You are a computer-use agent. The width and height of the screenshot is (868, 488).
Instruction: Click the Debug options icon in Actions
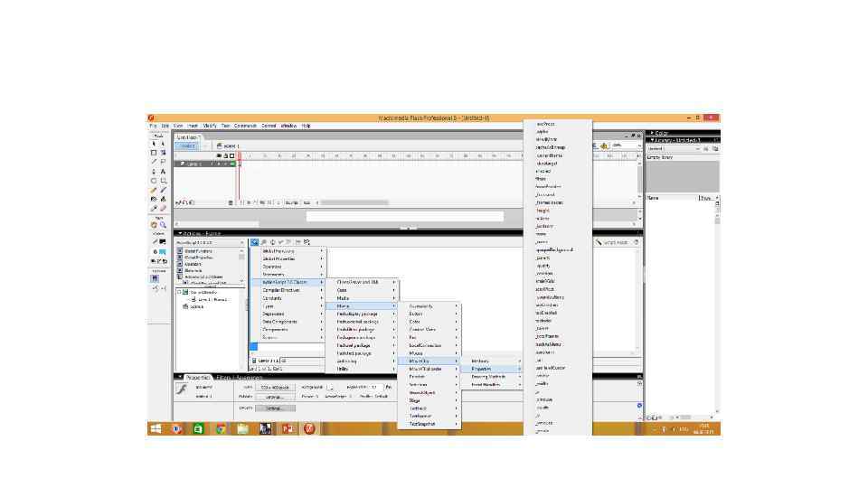(x=307, y=242)
